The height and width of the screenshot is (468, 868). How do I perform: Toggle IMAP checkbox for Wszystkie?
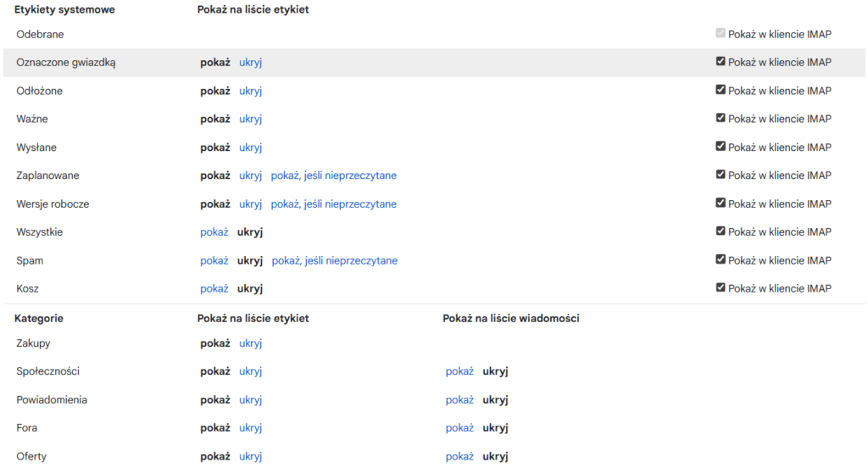pyautogui.click(x=721, y=231)
